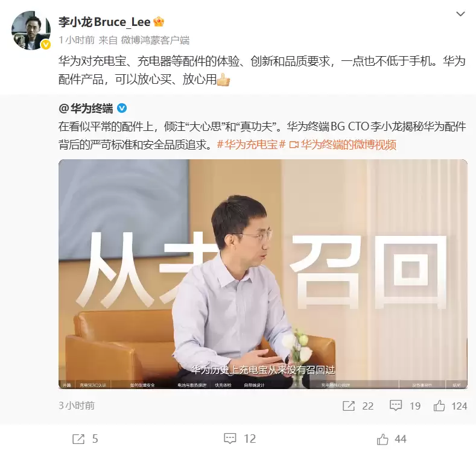476x450 pixels.
Task: Play the embedded Huawei interview video
Action: [263, 274]
